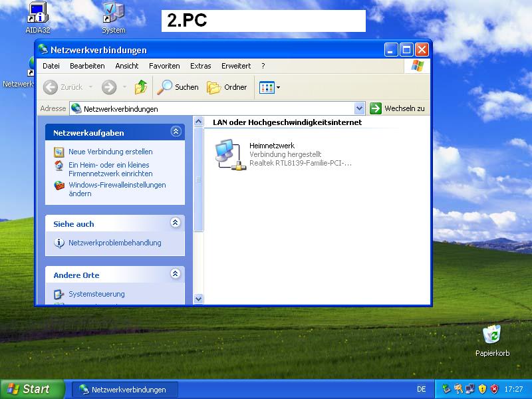Open the System desktop shortcut
Image resolution: width=532 pixels, height=399 pixels.
[114, 18]
